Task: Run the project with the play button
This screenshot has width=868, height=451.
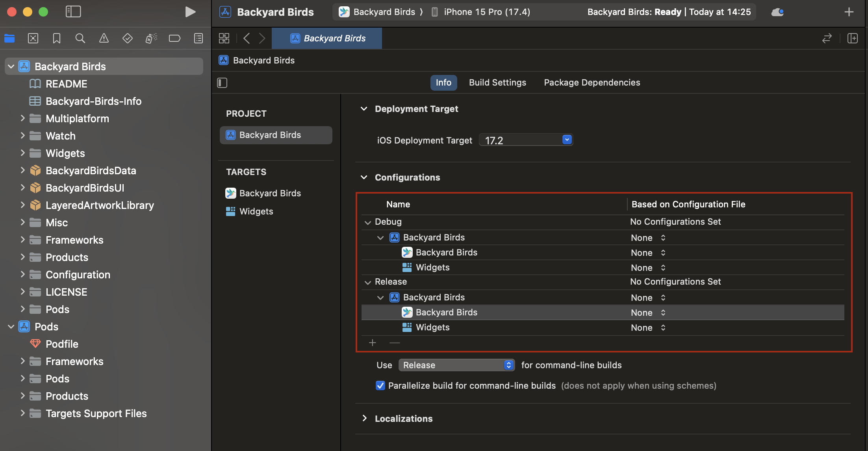Action: pos(190,12)
